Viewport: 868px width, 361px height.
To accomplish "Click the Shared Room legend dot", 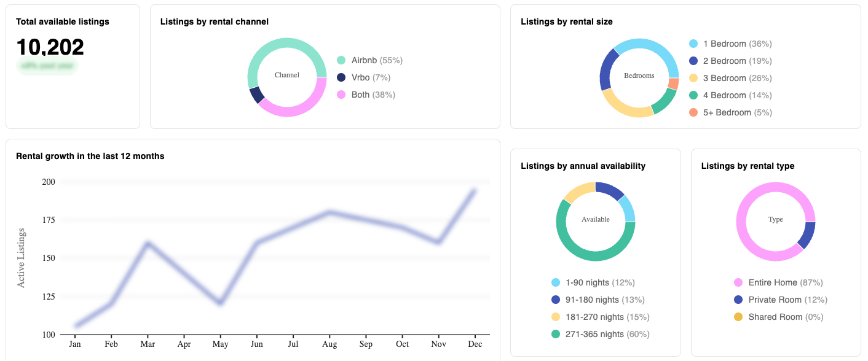I will (x=738, y=317).
